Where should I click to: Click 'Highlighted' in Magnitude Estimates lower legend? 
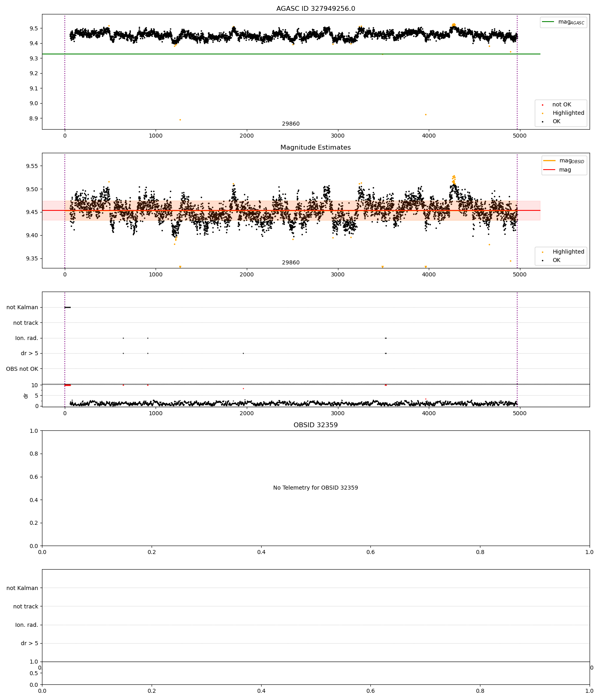tap(568, 252)
